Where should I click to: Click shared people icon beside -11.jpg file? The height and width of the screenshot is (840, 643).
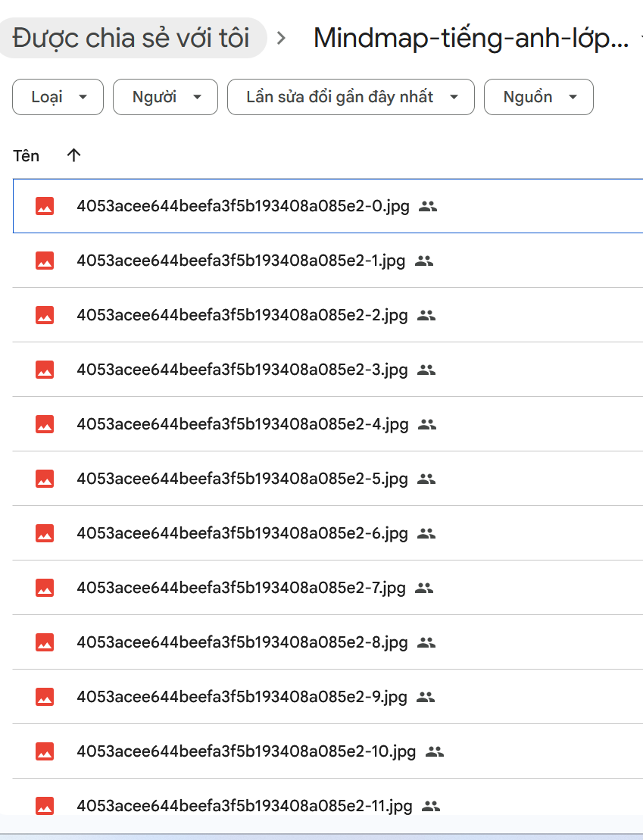431,806
